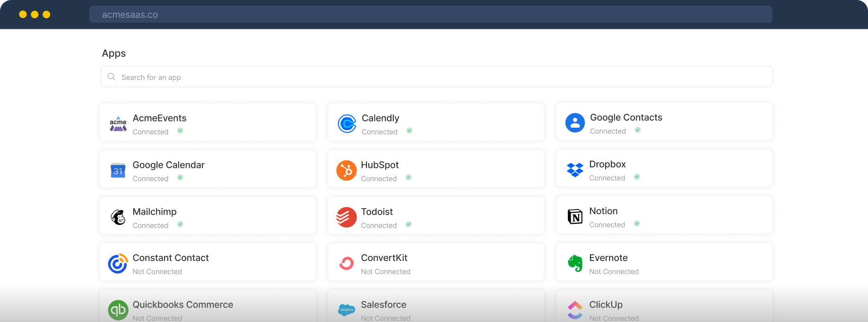
Task: Click the Apps page heading
Action: click(114, 53)
